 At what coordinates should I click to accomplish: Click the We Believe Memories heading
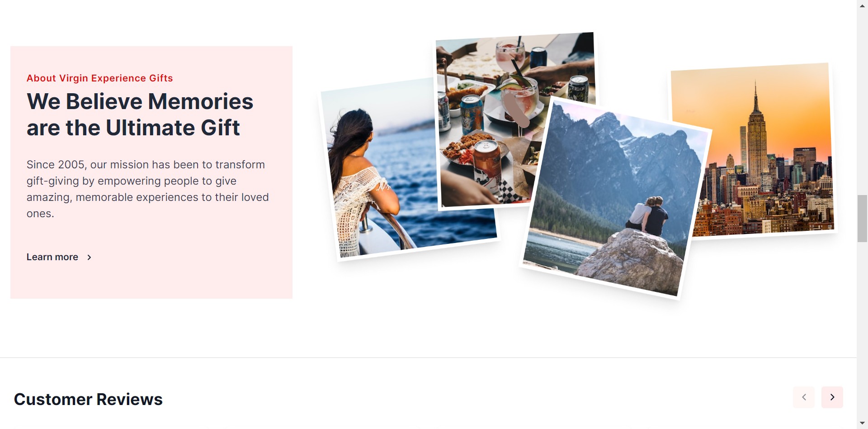tap(140, 114)
